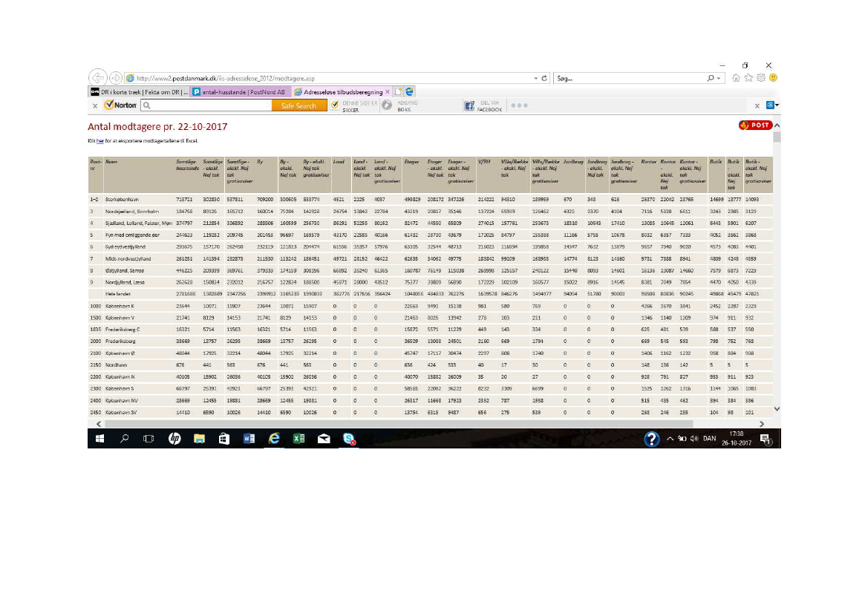Switch to 'antal-husstande | PostNord AB' tab

click(x=239, y=92)
